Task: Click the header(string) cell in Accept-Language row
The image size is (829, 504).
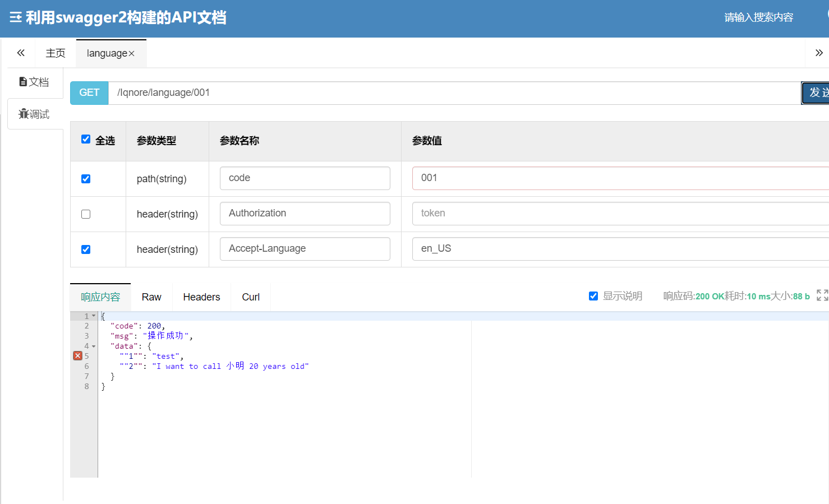Action: (167, 249)
